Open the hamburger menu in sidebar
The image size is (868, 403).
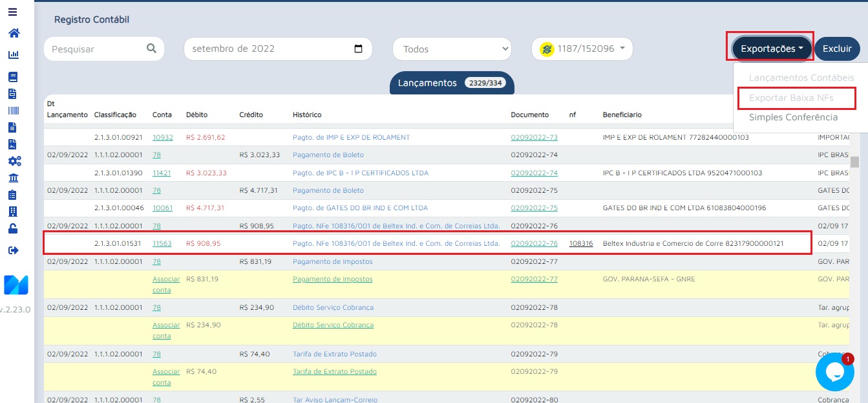(x=13, y=12)
